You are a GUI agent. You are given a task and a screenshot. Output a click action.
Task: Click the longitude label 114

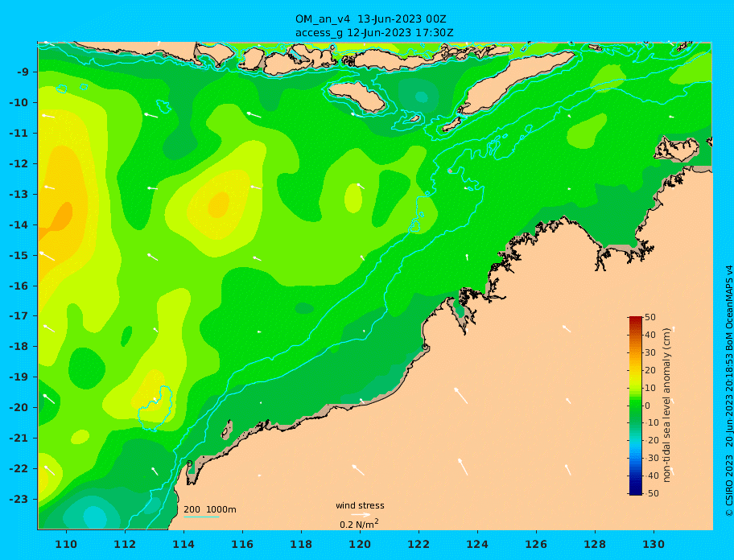(x=183, y=545)
